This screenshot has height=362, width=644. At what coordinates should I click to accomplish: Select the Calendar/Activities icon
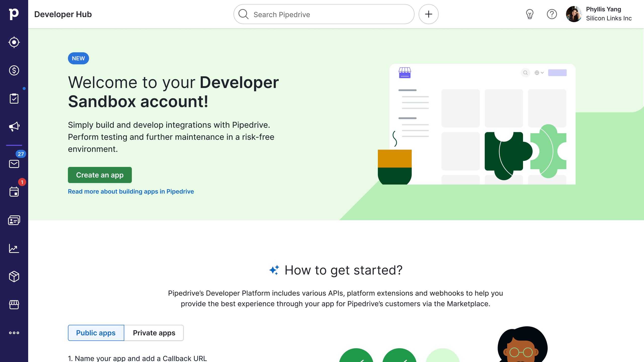pyautogui.click(x=14, y=192)
